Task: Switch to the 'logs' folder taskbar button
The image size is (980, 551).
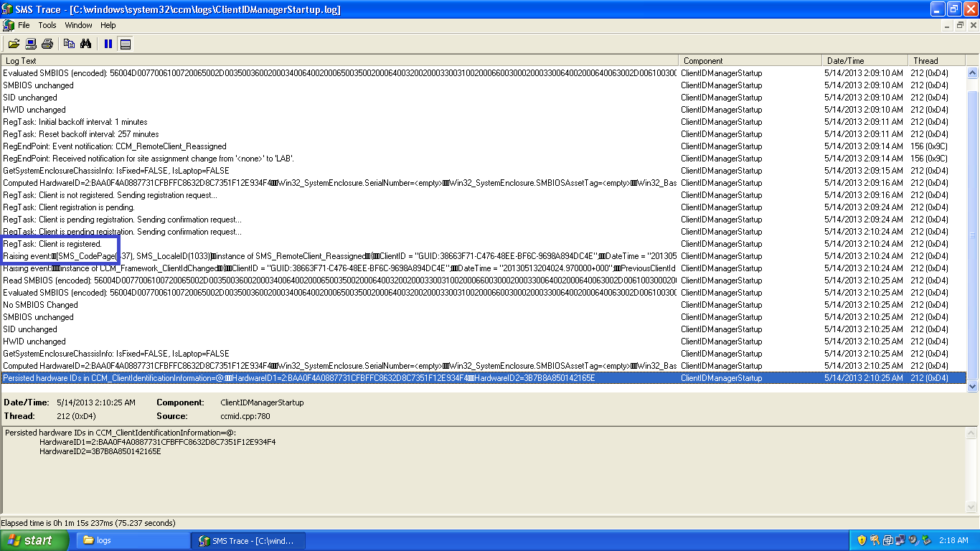Action: [133, 540]
